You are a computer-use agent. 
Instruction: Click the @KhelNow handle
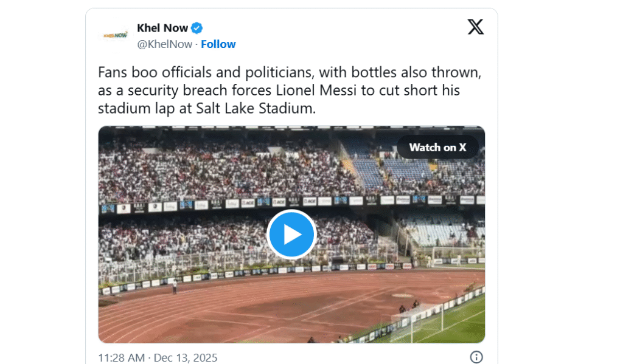point(164,44)
